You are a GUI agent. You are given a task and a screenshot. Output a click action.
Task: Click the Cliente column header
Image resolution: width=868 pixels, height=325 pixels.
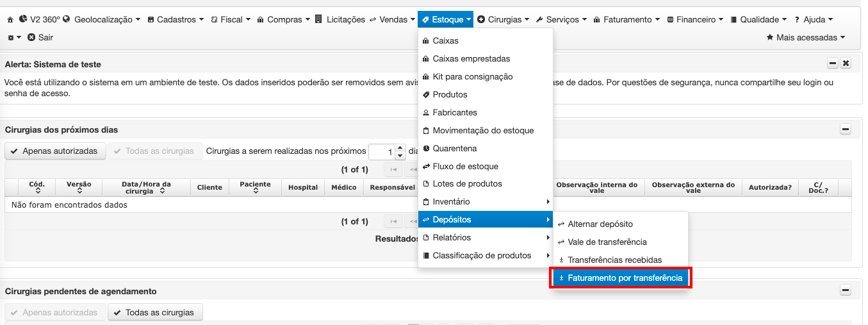[x=210, y=187]
